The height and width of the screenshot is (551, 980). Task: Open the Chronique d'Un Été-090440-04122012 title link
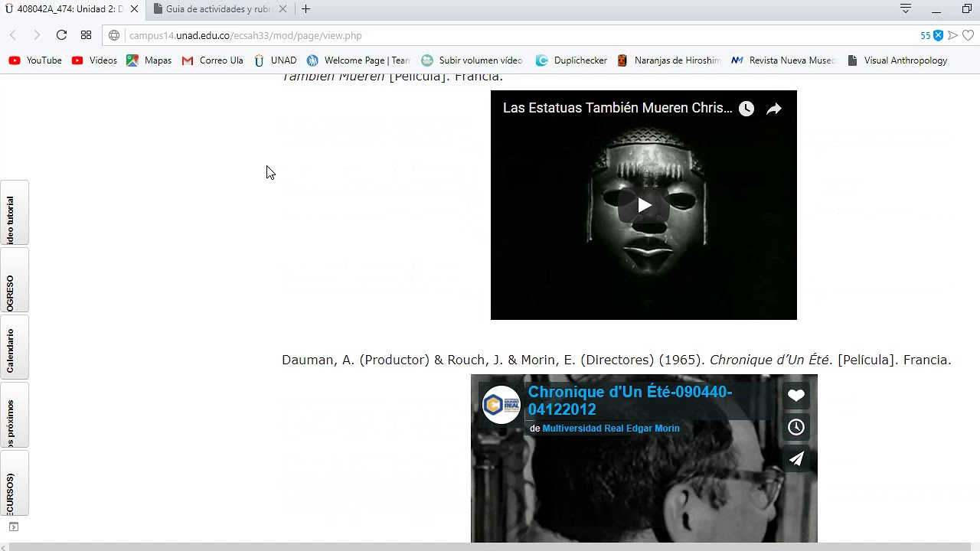pos(630,400)
